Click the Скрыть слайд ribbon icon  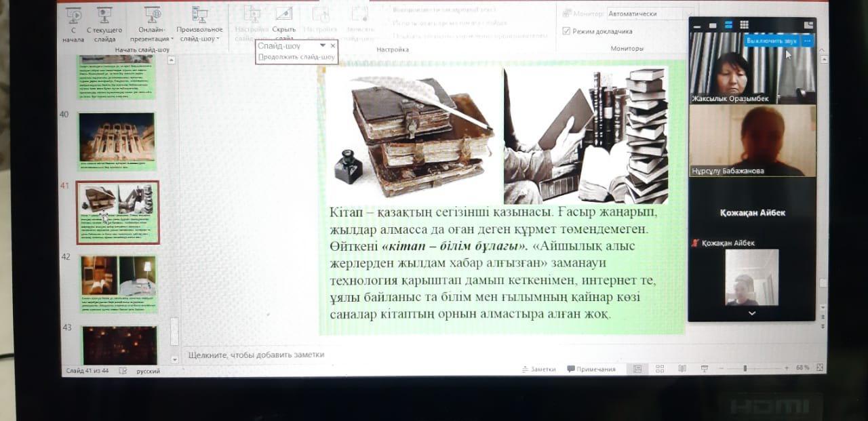pyautogui.click(x=283, y=16)
